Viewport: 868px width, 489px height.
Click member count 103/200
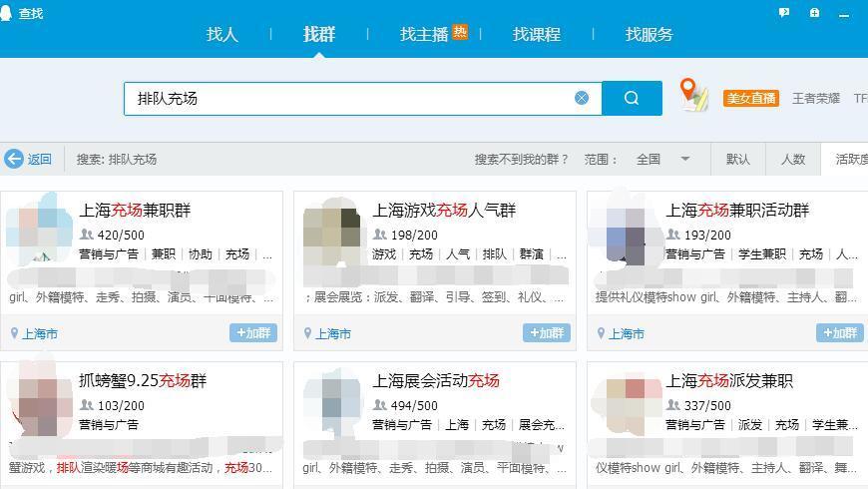point(121,405)
